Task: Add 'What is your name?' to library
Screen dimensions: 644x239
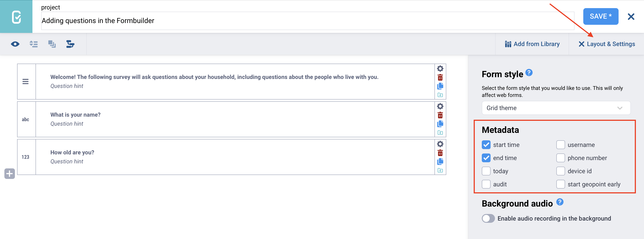Action: point(440,133)
